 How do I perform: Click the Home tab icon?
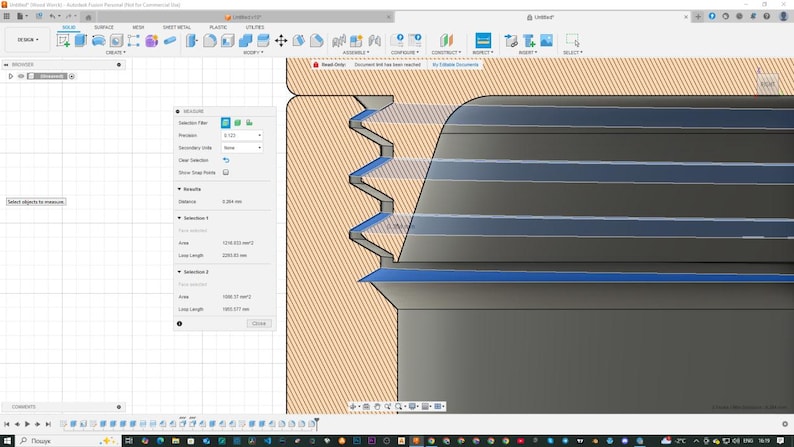(88, 17)
